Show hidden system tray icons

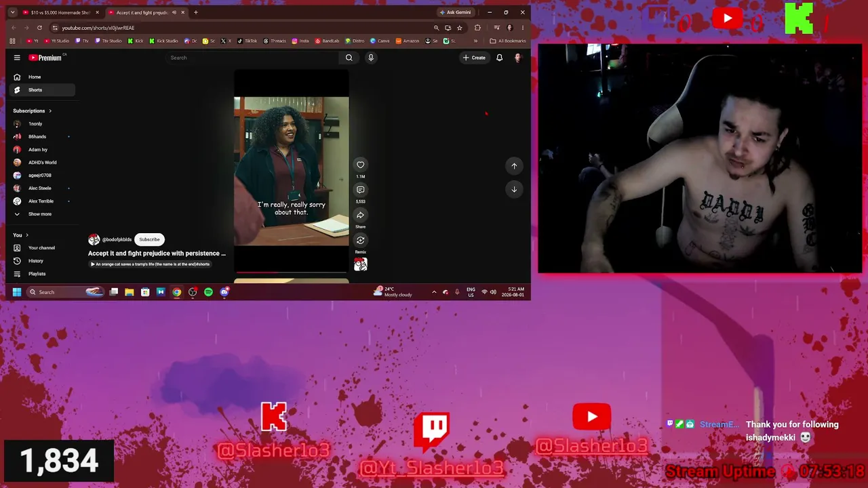434,292
